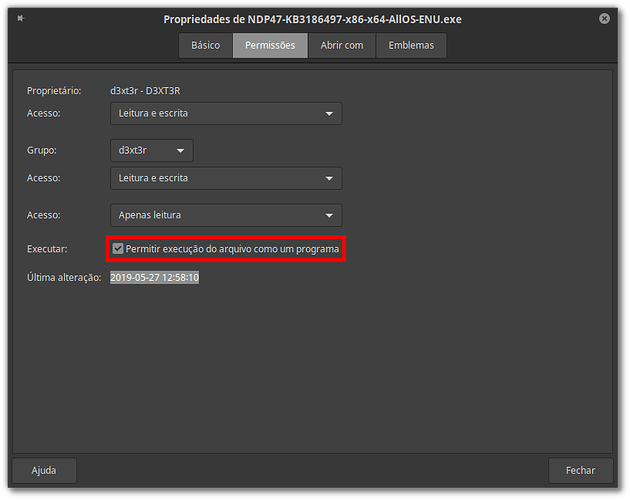Open the Grupo 'd3xt3r' dropdown
This screenshot has width=630, height=500.
(151, 150)
